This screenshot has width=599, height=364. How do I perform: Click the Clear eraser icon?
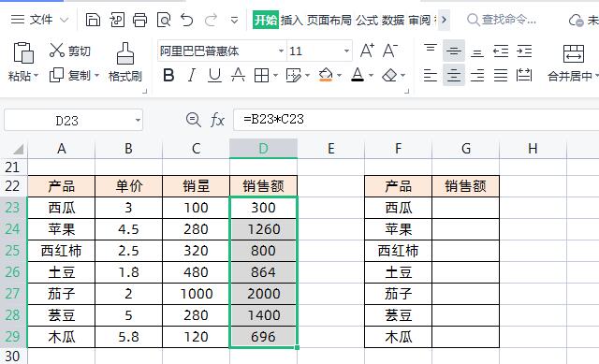389,75
